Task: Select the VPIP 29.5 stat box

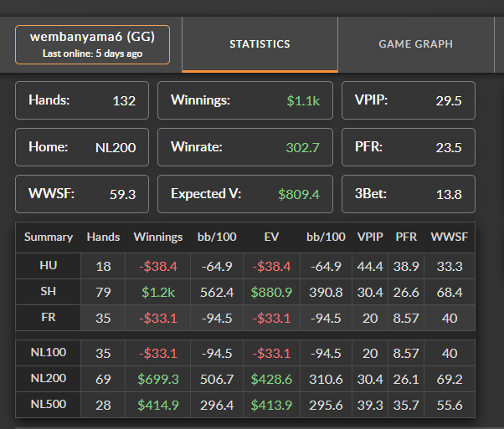Action: pos(409,100)
